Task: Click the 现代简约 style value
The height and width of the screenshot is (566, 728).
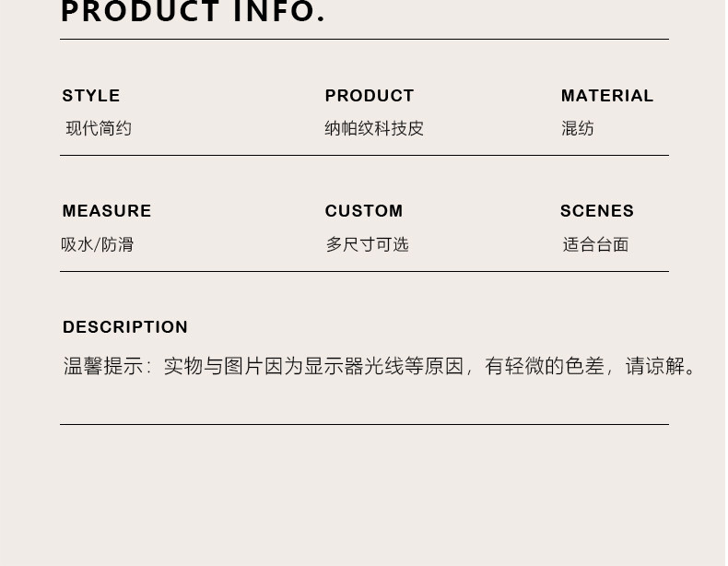Action: [x=99, y=129]
